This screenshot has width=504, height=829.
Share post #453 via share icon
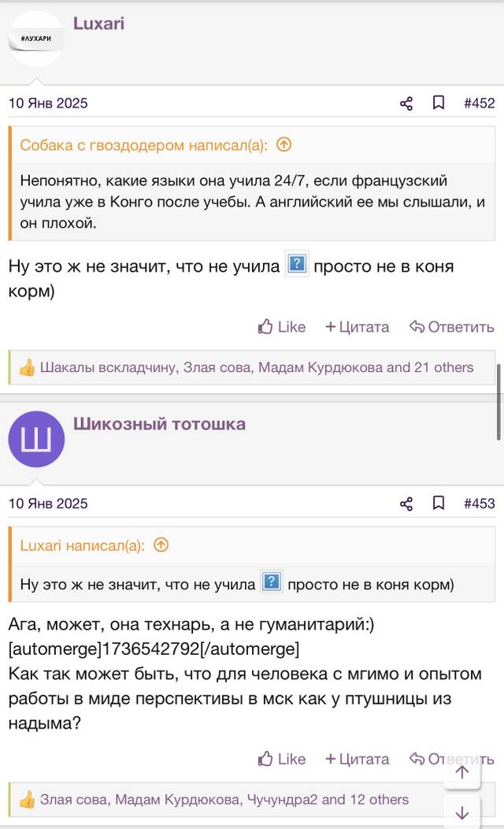point(406,504)
